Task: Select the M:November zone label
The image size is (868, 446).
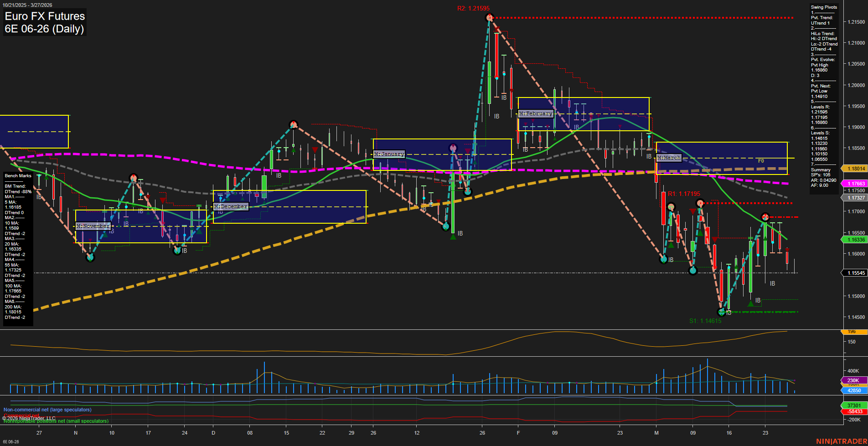Action: coord(93,226)
